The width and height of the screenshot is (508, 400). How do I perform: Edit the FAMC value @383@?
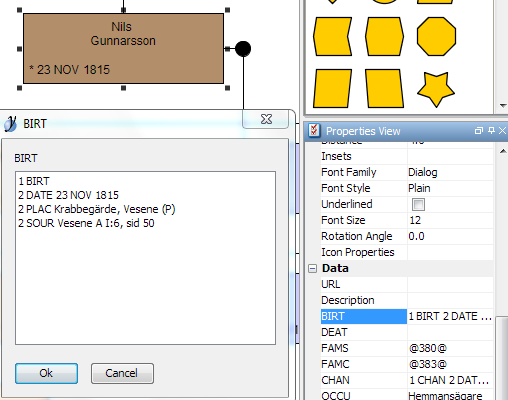(450, 364)
